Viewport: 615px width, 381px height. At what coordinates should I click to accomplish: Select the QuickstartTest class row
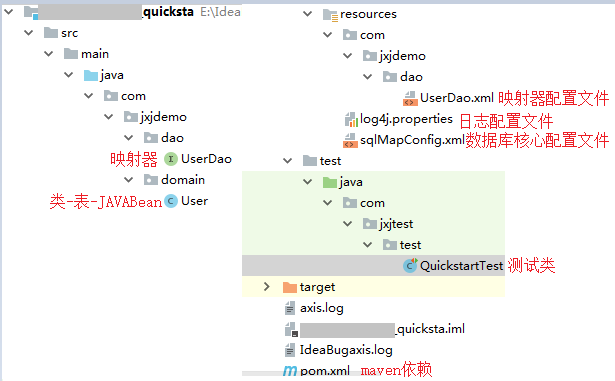pos(373,266)
